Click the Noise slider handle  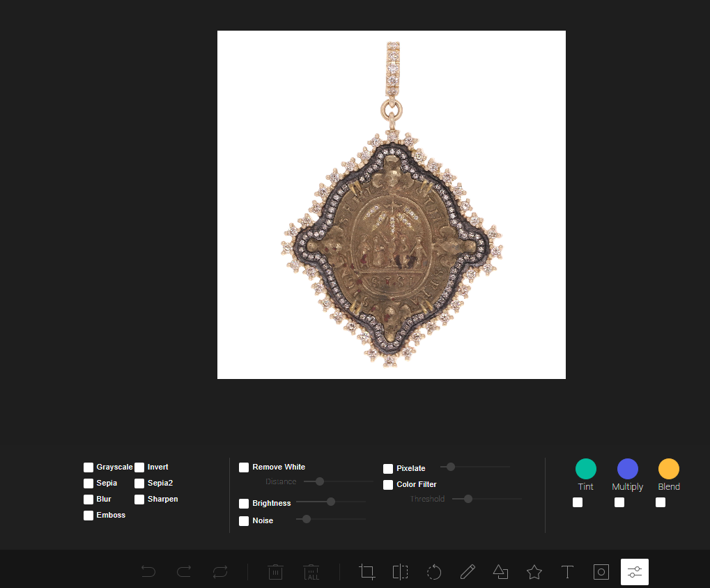(307, 519)
